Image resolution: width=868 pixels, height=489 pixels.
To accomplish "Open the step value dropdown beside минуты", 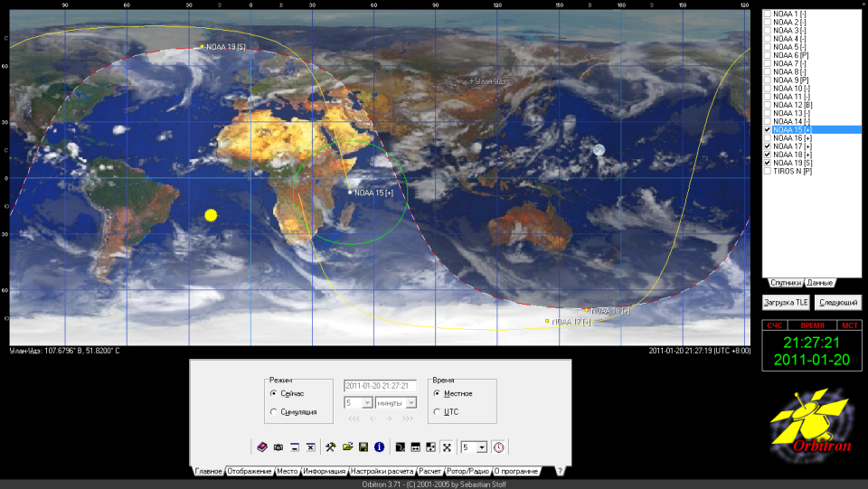I will pyautogui.click(x=367, y=403).
